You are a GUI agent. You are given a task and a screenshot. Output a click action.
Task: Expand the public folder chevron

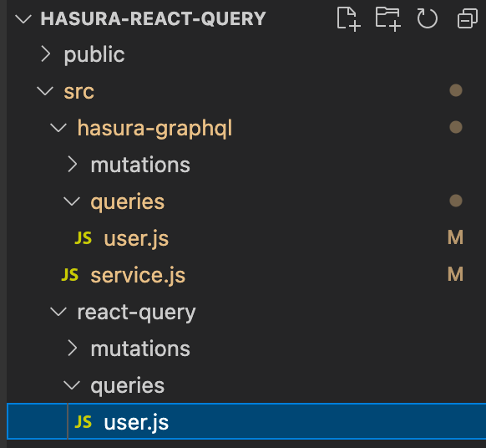point(46,54)
